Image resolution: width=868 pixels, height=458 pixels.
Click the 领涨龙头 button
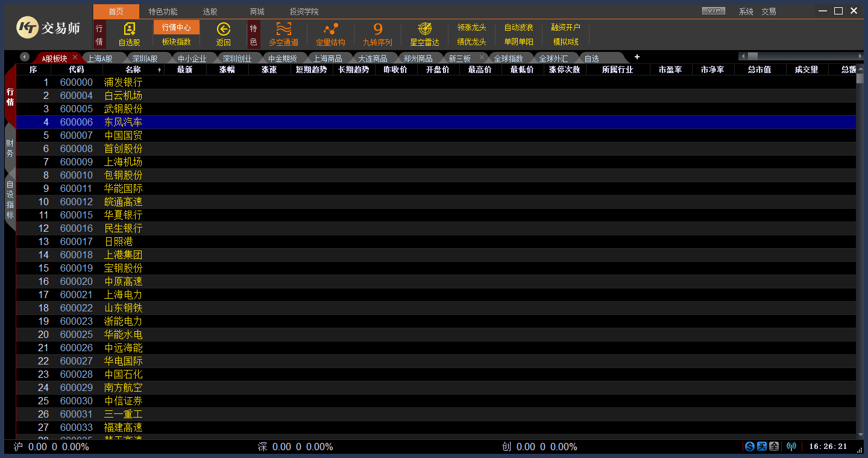[471, 27]
